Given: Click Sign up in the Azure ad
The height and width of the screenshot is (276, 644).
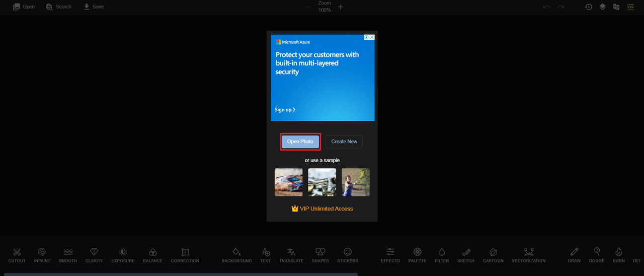Looking at the screenshot, I should pos(285,110).
